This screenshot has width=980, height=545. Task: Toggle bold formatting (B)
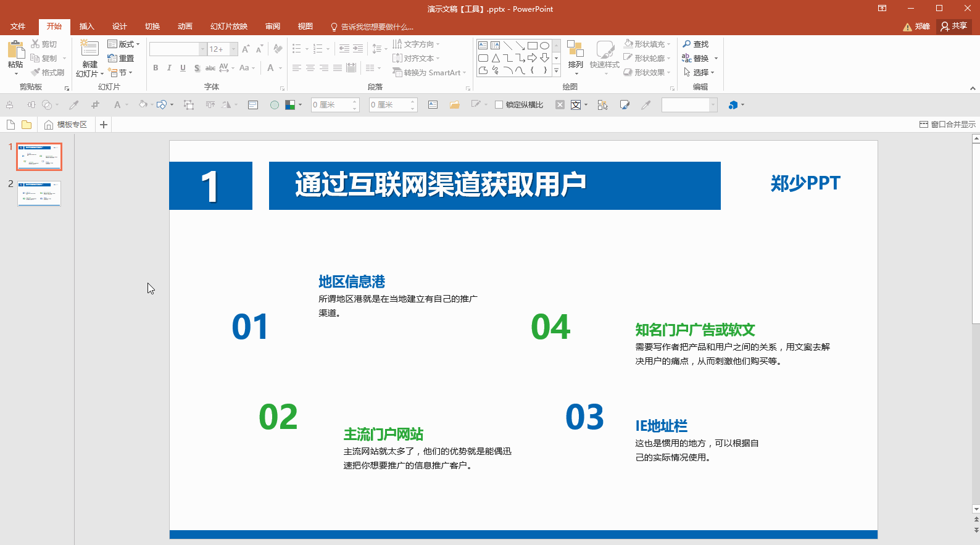coord(156,68)
